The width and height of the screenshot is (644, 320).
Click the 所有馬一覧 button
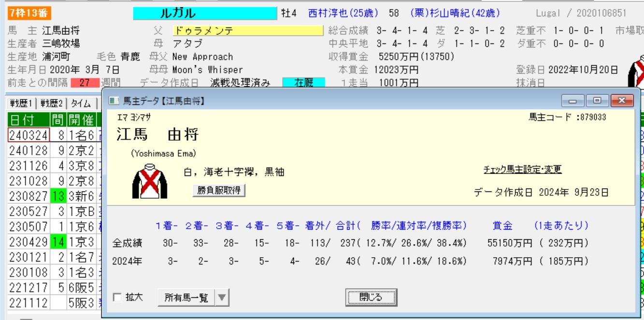(x=186, y=298)
